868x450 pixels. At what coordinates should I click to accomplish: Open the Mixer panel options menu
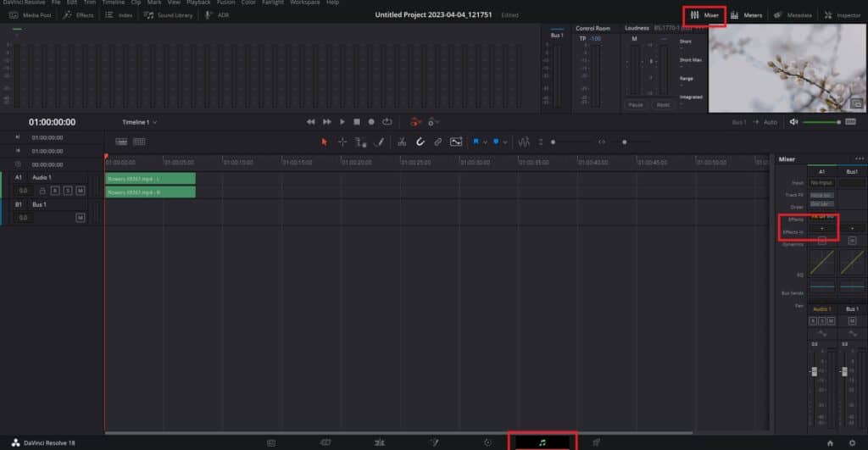click(x=860, y=158)
